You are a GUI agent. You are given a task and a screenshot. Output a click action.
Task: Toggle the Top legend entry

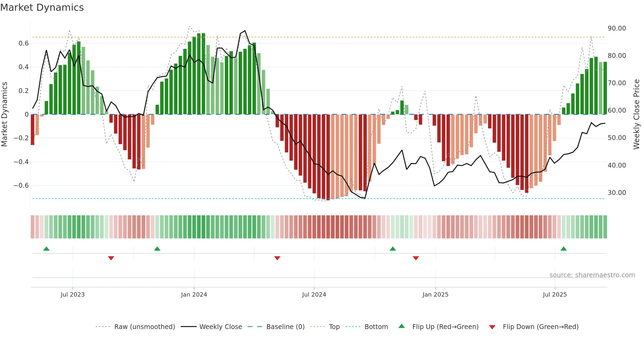(325, 327)
